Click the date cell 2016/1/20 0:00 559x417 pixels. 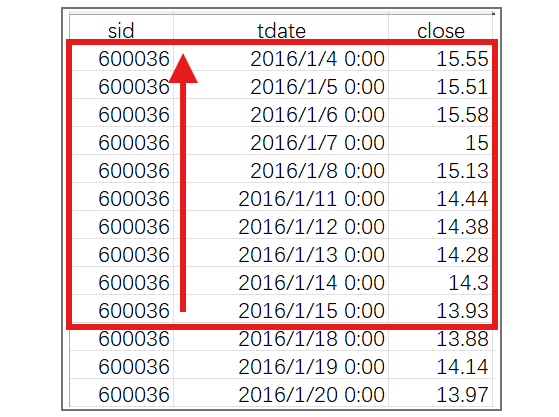coord(281,393)
